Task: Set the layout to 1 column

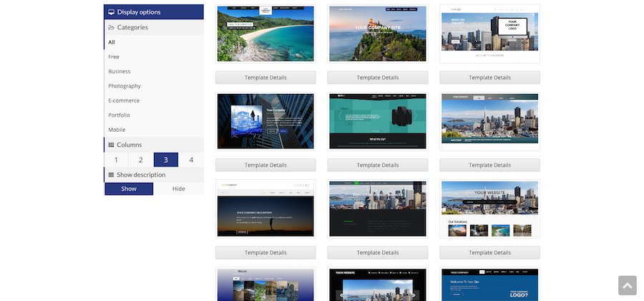Action: (x=116, y=160)
